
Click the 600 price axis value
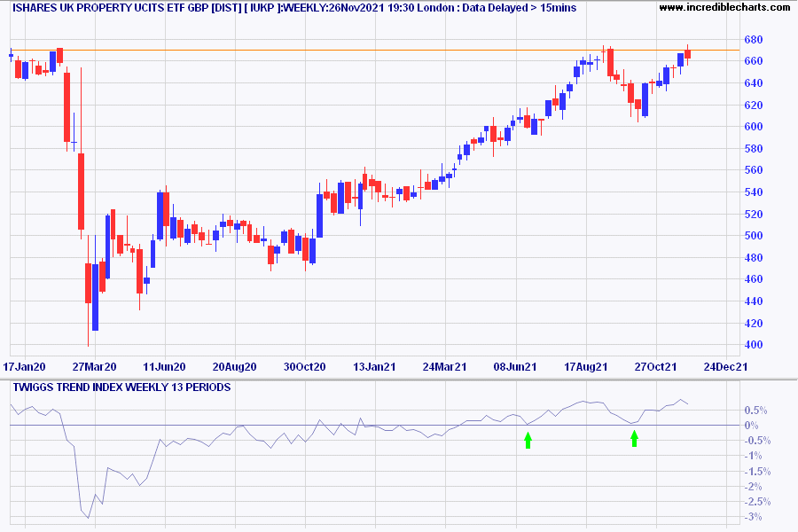753,126
